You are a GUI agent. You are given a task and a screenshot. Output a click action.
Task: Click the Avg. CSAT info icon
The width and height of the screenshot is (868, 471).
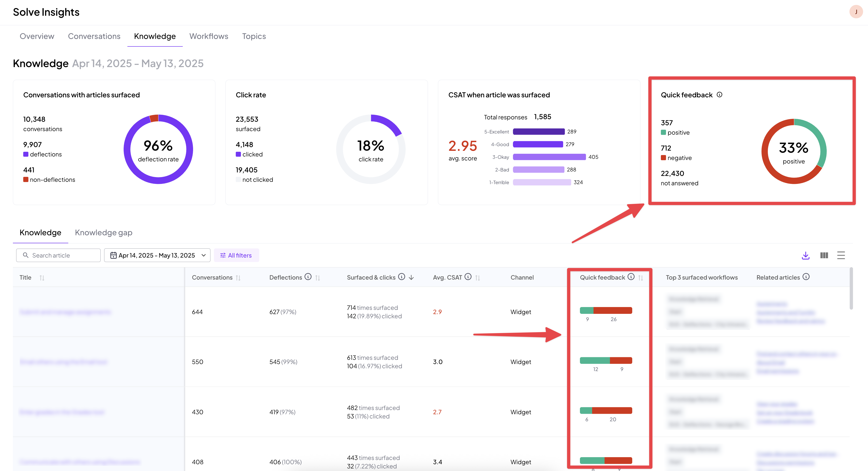point(468,277)
